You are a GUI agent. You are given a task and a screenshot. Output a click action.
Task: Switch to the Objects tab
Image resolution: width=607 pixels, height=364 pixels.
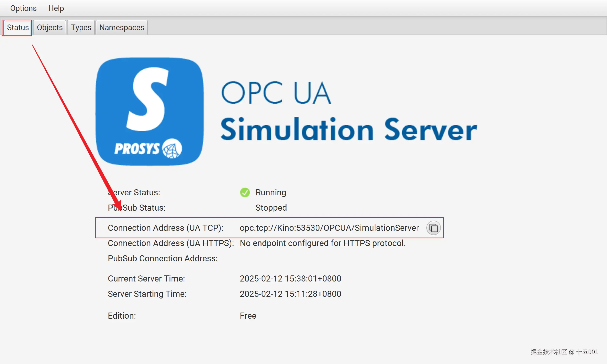[50, 27]
